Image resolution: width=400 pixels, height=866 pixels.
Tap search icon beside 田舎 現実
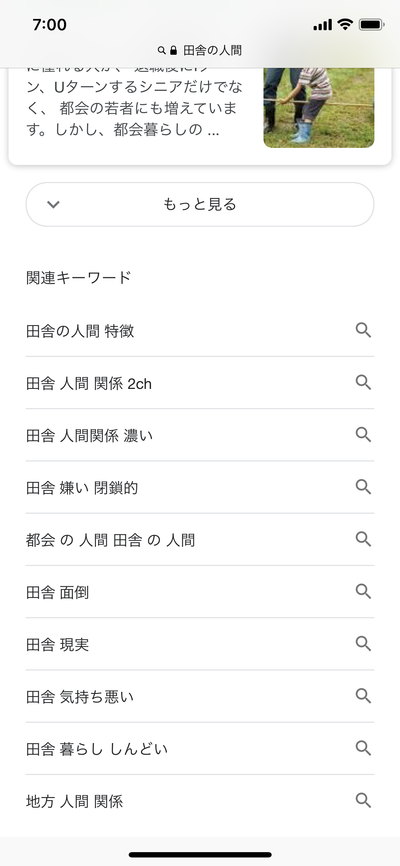point(363,644)
